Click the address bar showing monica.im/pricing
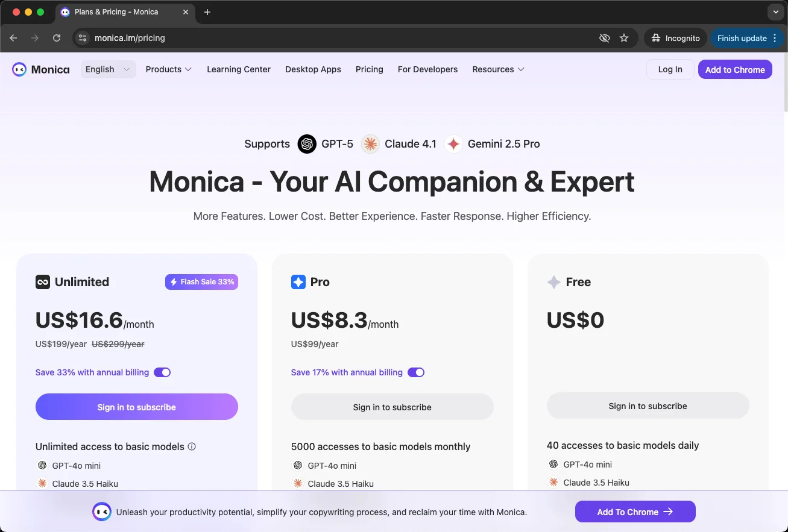788x532 pixels. [130, 37]
